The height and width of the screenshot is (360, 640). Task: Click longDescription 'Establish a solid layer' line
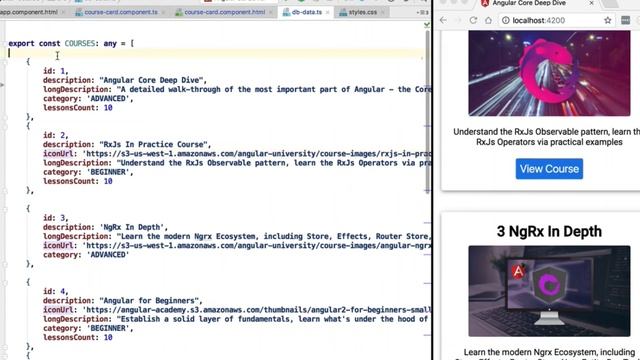tap(236, 319)
